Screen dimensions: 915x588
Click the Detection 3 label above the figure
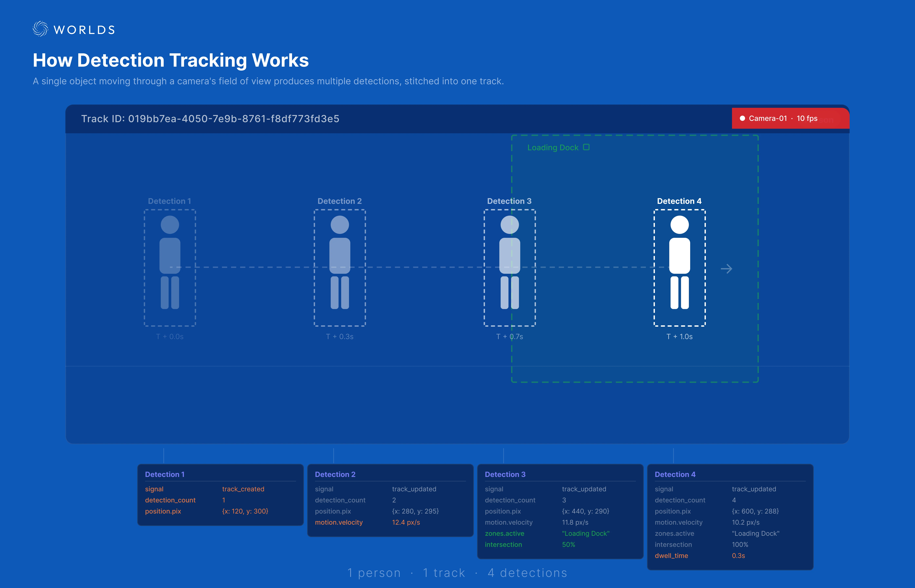coord(509,201)
